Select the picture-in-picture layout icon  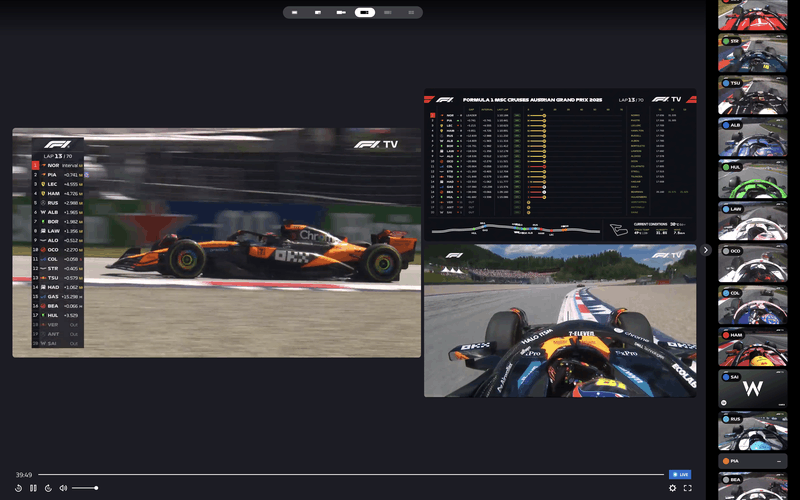point(318,12)
